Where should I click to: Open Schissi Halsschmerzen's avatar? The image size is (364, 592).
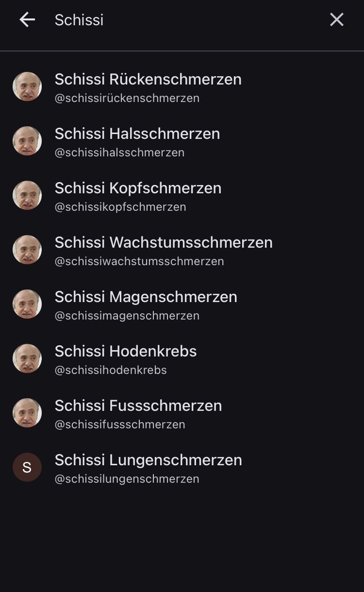click(x=27, y=141)
